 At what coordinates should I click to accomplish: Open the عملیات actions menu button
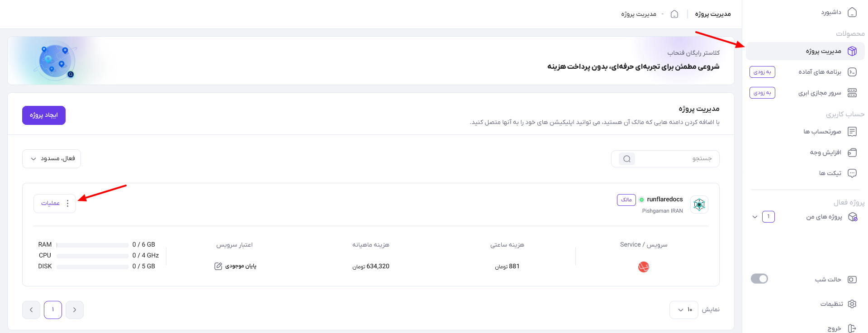tap(55, 204)
